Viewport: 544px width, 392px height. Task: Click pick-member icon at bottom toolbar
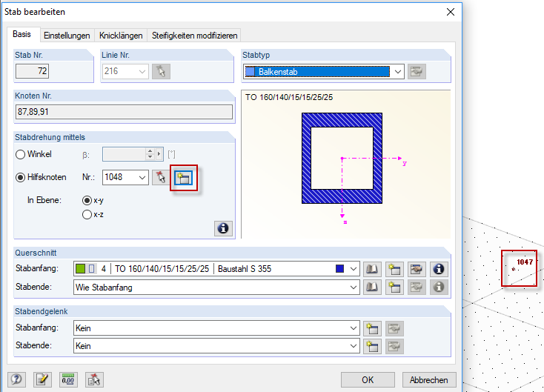click(94, 379)
